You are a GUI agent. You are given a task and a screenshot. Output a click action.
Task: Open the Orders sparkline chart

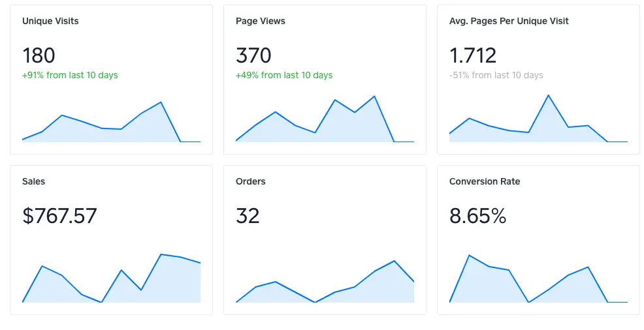coord(325,282)
